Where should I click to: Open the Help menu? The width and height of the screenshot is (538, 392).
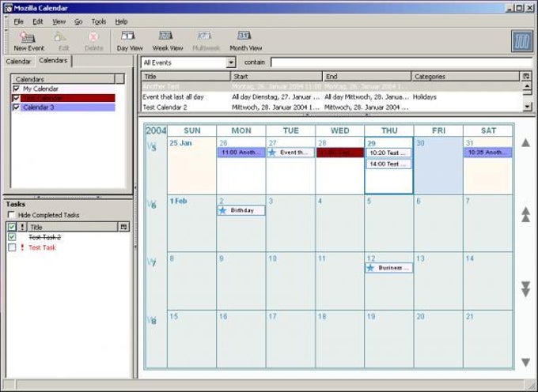[121, 21]
